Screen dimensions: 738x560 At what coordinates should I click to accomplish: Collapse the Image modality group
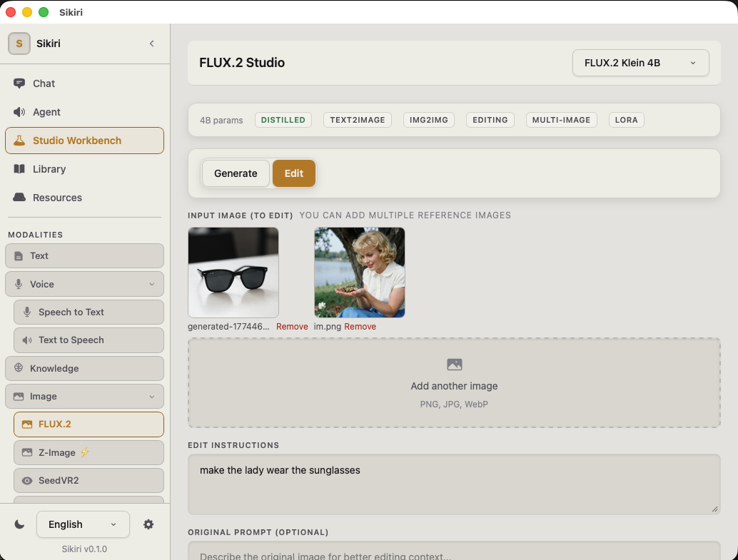85,396
